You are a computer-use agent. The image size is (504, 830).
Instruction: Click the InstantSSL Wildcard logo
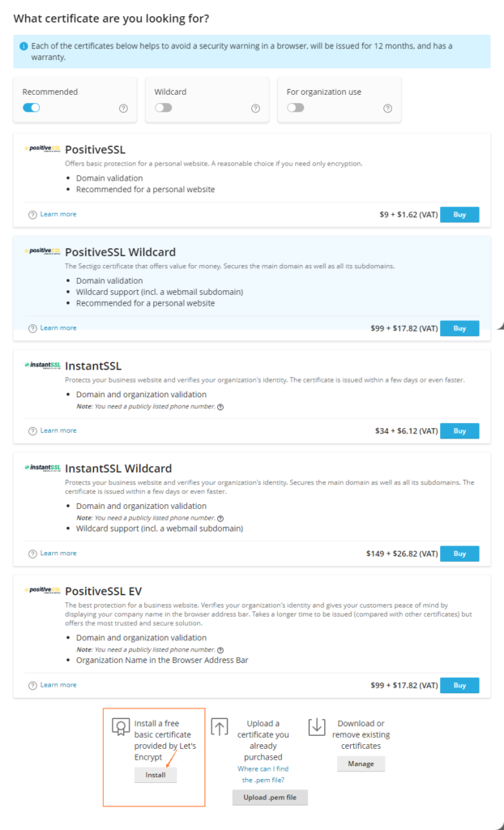[42, 468]
